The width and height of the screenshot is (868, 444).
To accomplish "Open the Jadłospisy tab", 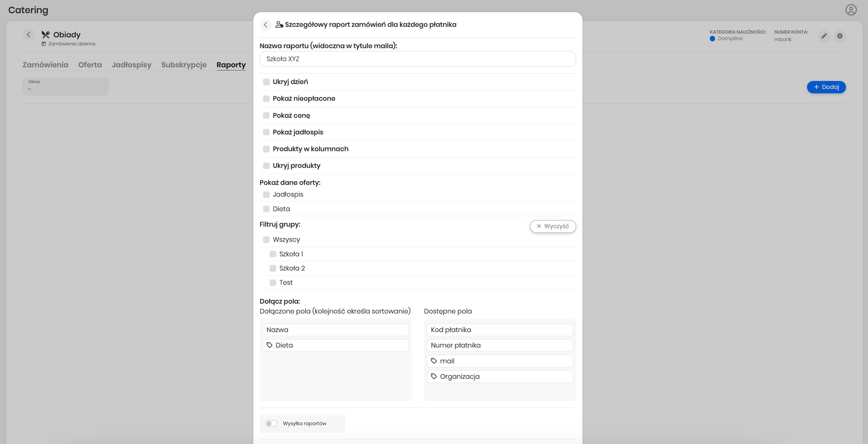I will [x=132, y=65].
